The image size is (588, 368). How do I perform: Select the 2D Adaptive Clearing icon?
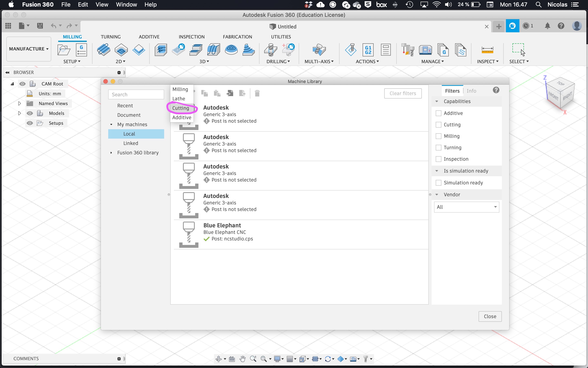(104, 50)
